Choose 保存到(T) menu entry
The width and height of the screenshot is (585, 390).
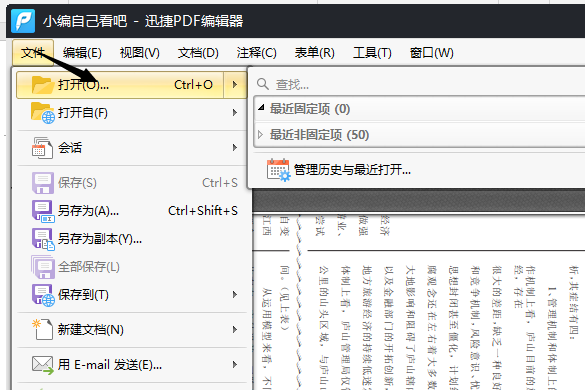click(131, 295)
